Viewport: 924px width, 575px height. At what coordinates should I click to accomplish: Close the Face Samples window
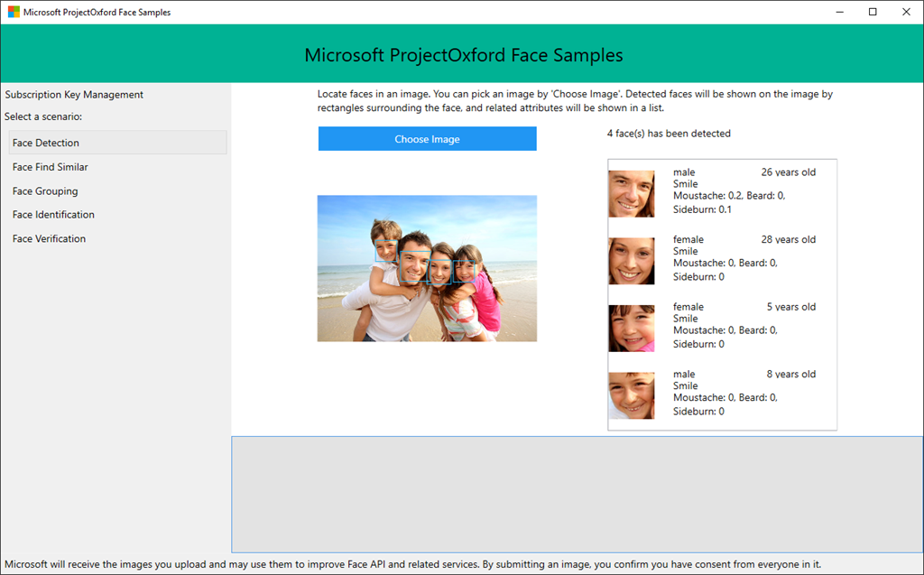(906, 12)
